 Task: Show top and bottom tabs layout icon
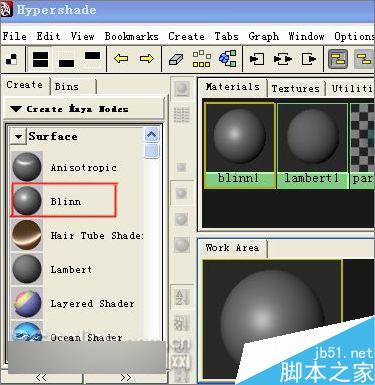pyautogui.click(x=40, y=59)
